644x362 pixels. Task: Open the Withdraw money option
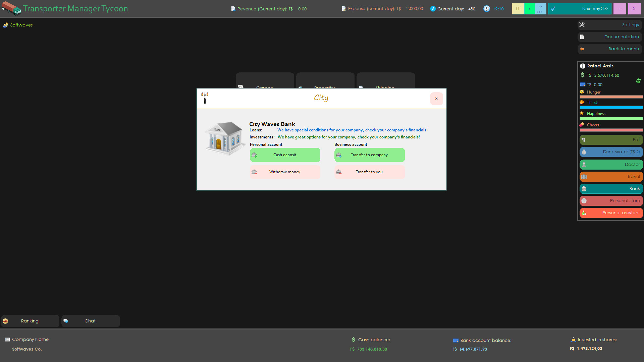point(284,172)
